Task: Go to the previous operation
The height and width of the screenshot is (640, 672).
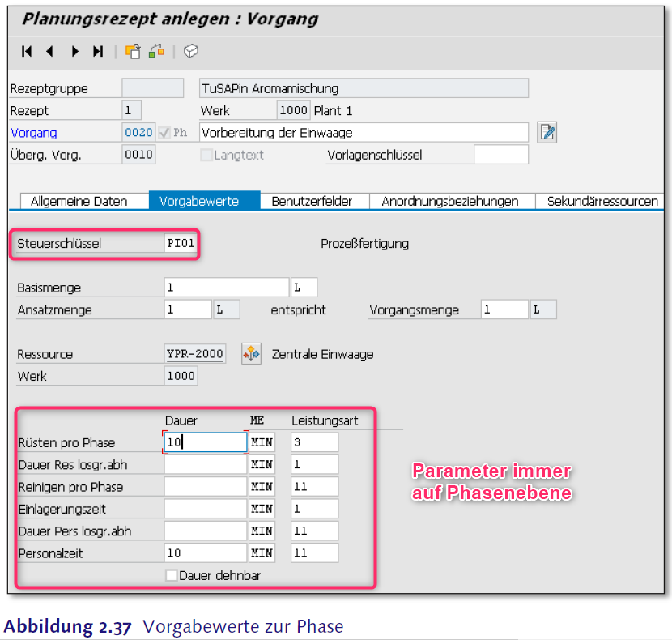Action: [x=49, y=52]
